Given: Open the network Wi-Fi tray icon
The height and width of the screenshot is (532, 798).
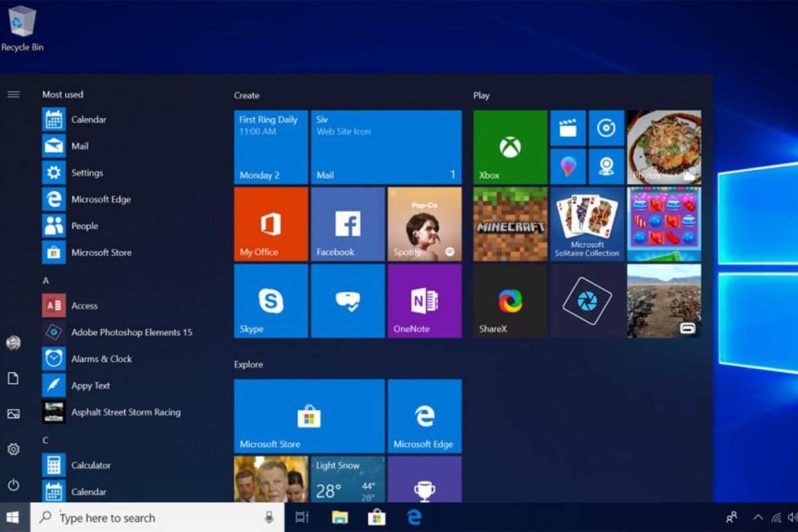Looking at the screenshot, I should point(776,517).
